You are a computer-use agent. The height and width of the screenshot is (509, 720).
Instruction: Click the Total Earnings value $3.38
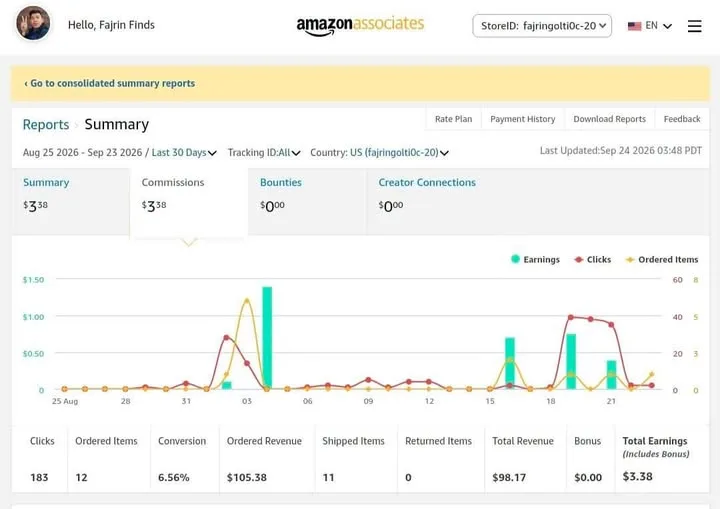pos(637,476)
